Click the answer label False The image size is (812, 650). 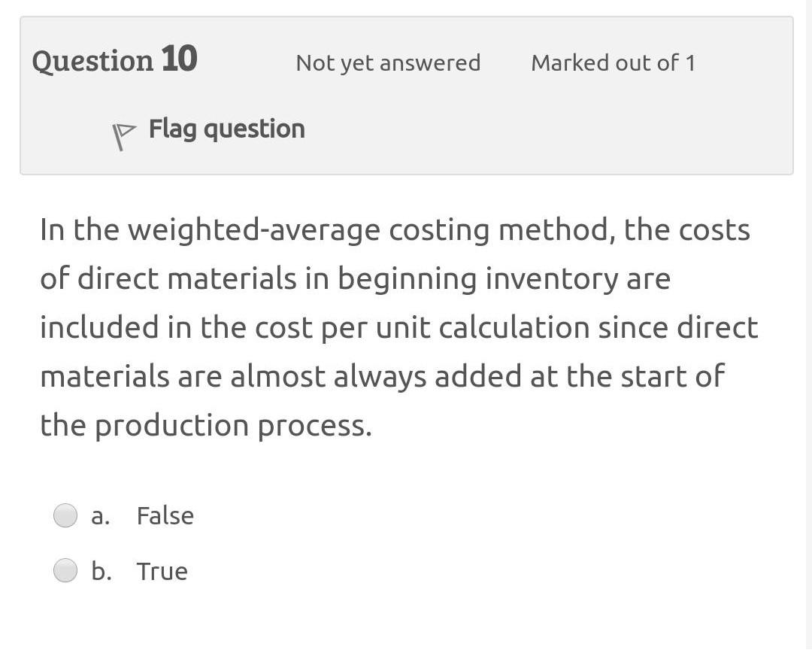(x=165, y=516)
